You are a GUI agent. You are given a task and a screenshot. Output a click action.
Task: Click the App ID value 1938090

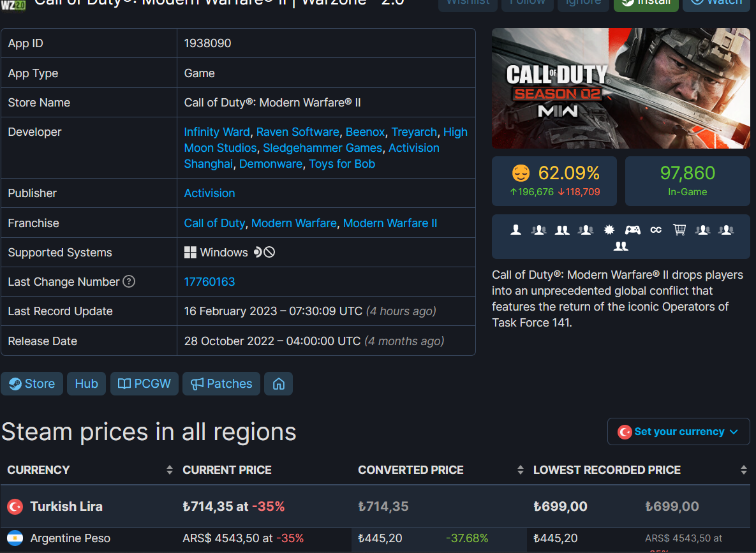(207, 43)
